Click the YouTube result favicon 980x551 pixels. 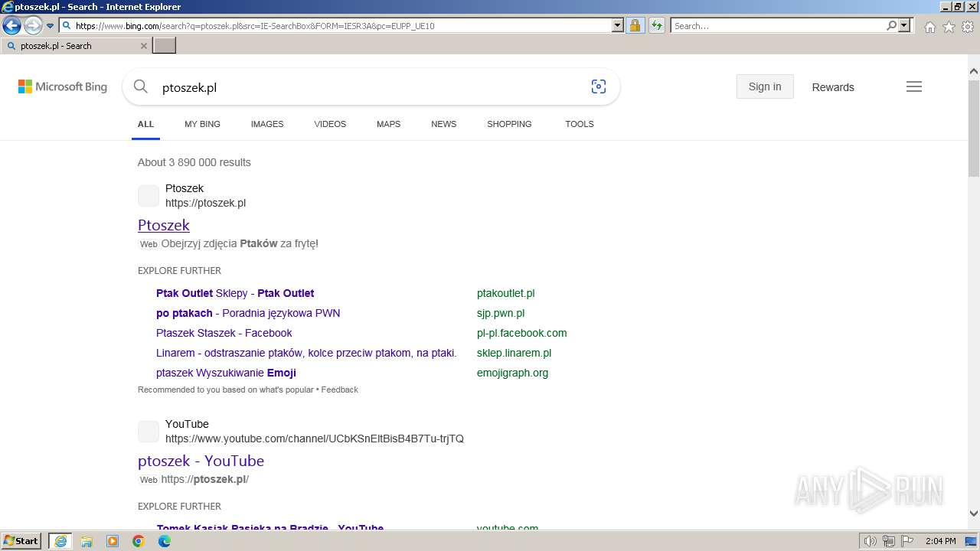[149, 432]
